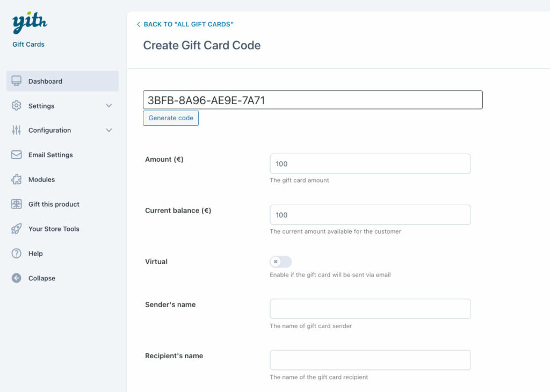Click the Sender's name label
Image resolution: width=550 pixels, height=392 pixels.
[x=170, y=304]
